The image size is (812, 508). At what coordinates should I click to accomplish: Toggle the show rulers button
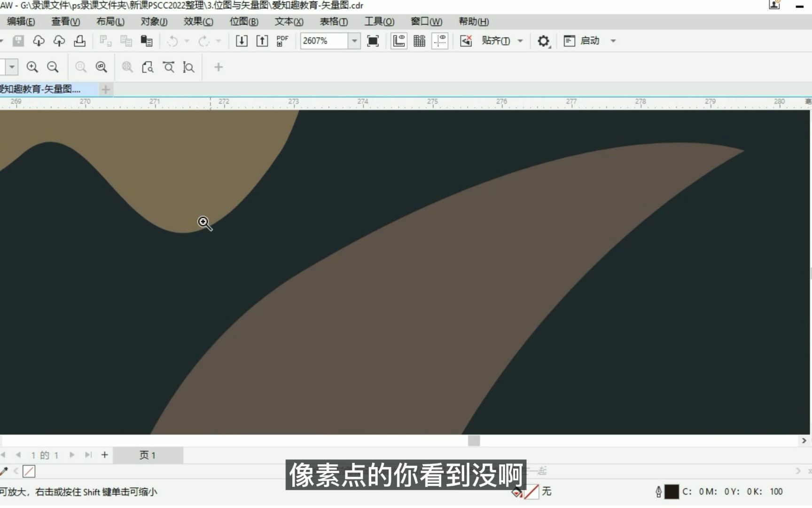pos(399,41)
